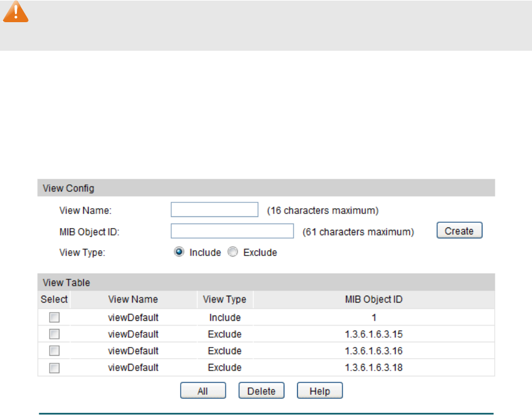The image size is (532, 417).
Task: Click the 'MIB Object ID:' label in View Config
Action: pos(89,232)
